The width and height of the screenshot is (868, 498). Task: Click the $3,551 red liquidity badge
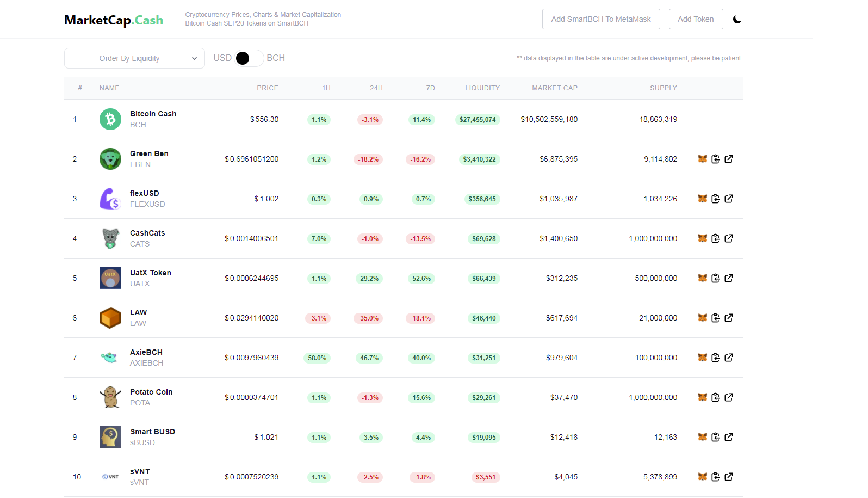(x=486, y=477)
